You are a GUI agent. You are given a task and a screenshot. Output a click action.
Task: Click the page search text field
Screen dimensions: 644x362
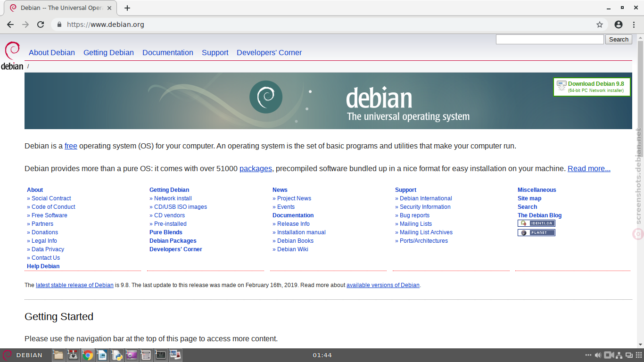click(x=550, y=40)
